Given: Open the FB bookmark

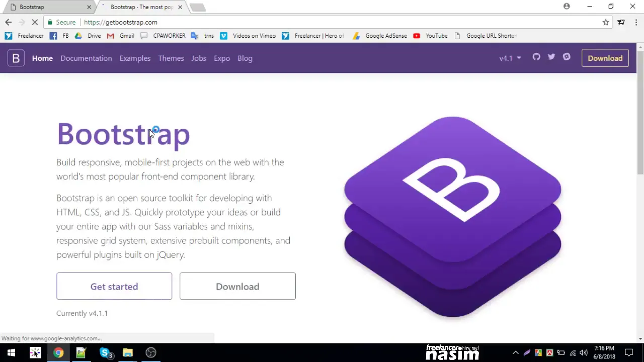Looking at the screenshot, I should coord(59,36).
